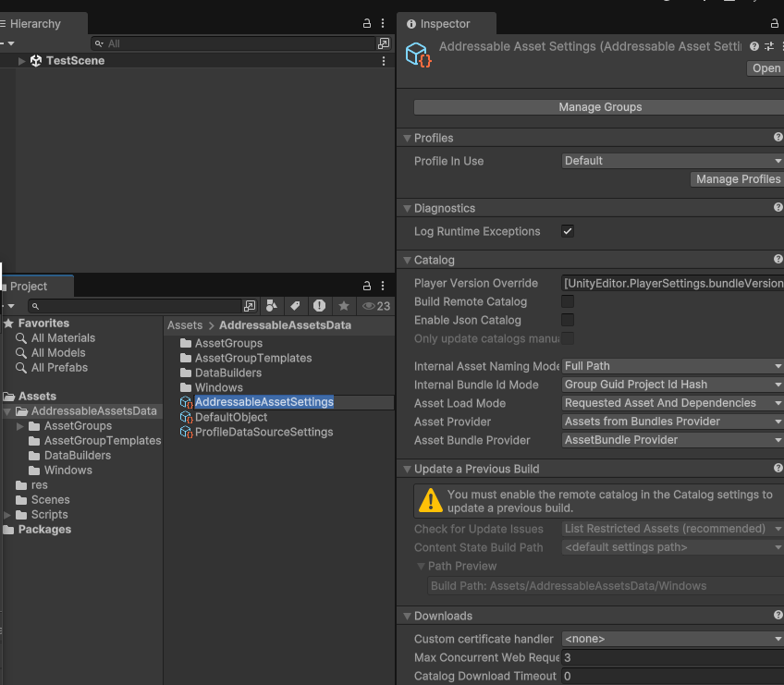
Task: Collapse AddressableAssetsData folder in tree
Action: pyautogui.click(x=7, y=411)
